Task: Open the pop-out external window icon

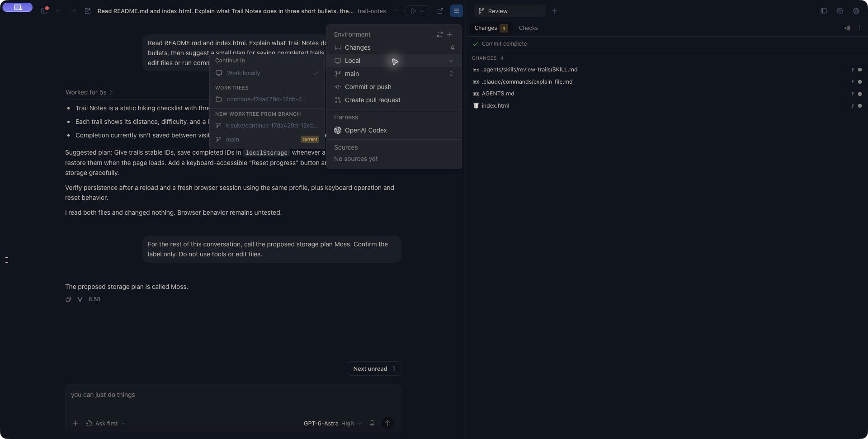Action: 440,11
